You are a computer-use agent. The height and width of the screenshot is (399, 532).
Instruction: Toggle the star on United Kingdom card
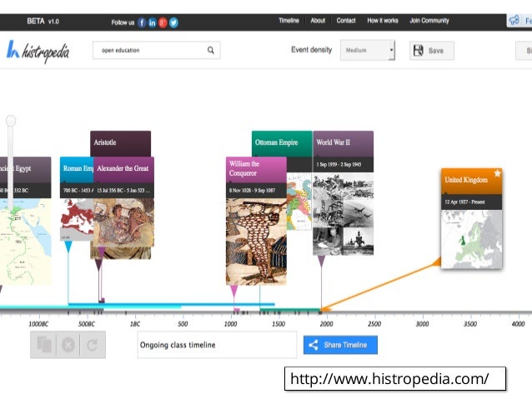(x=497, y=173)
